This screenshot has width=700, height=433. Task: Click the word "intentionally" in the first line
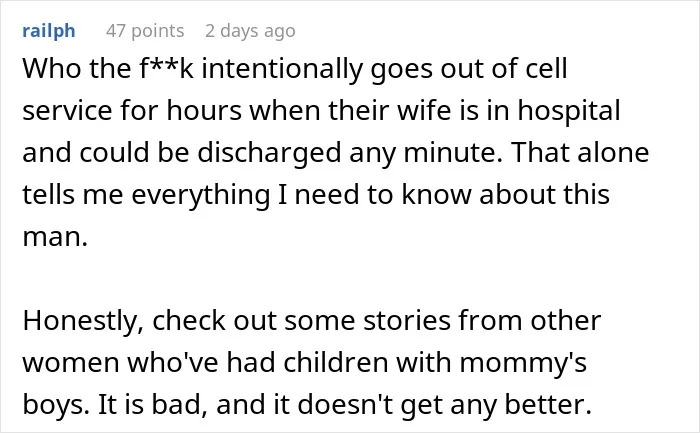(x=282, y=70)
